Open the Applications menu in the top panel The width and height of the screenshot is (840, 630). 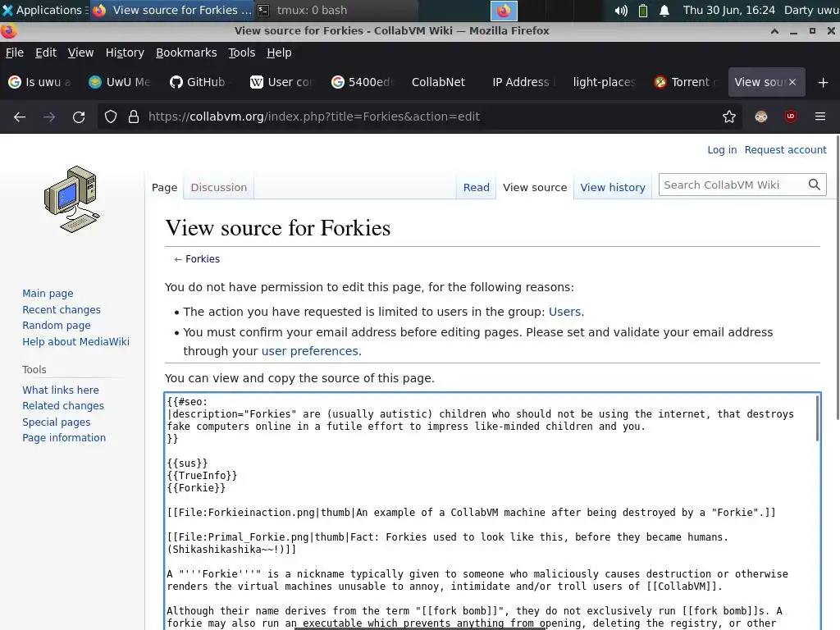(44, 10)
